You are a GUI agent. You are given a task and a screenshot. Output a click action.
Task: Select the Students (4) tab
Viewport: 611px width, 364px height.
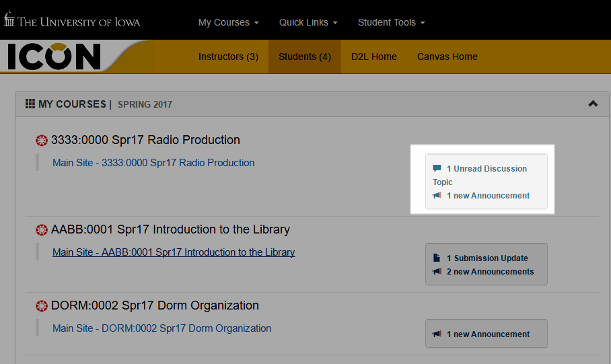click(304, 57)
